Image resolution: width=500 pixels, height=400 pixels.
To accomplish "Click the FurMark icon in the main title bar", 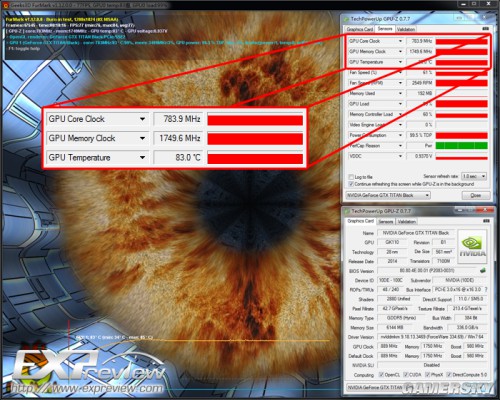I will [5, 5].
